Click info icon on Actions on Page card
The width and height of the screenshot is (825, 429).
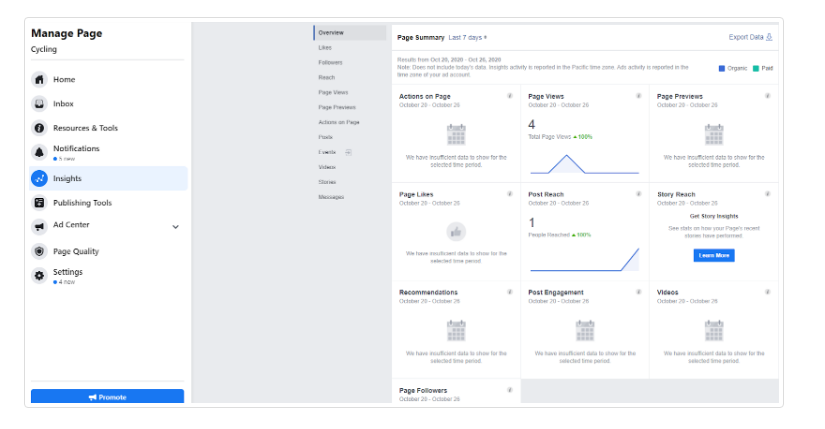(x=509, y=96)
